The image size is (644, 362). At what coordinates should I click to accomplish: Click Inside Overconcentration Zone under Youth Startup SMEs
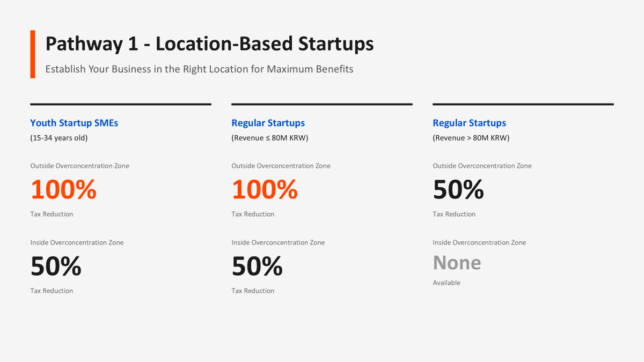click(x=77, y=242)
